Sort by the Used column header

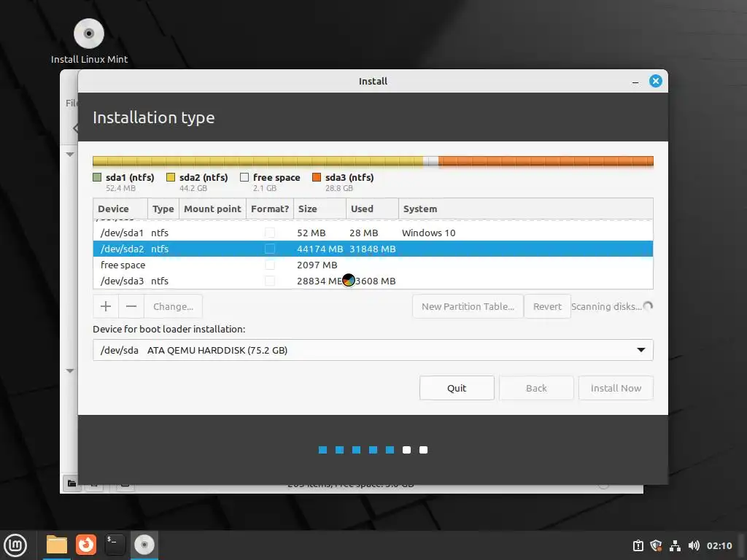(372, 209)
